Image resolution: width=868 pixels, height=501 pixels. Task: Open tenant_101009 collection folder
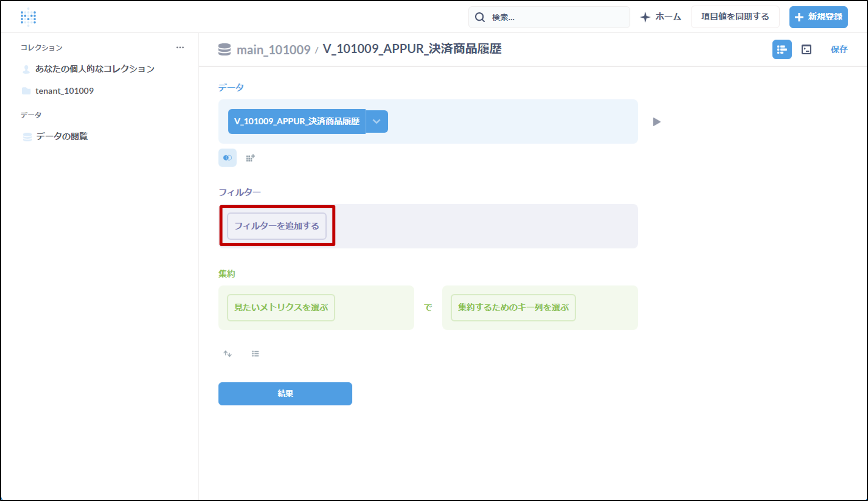pos(64,91)
